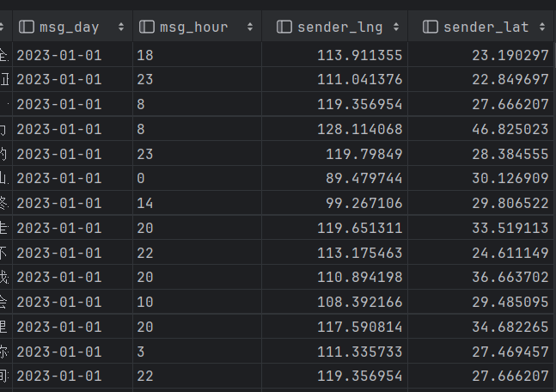Select sender_lat cell 29.485095
Image resolution: width=556 pixels, height=392 pixels.
(481, 302)
